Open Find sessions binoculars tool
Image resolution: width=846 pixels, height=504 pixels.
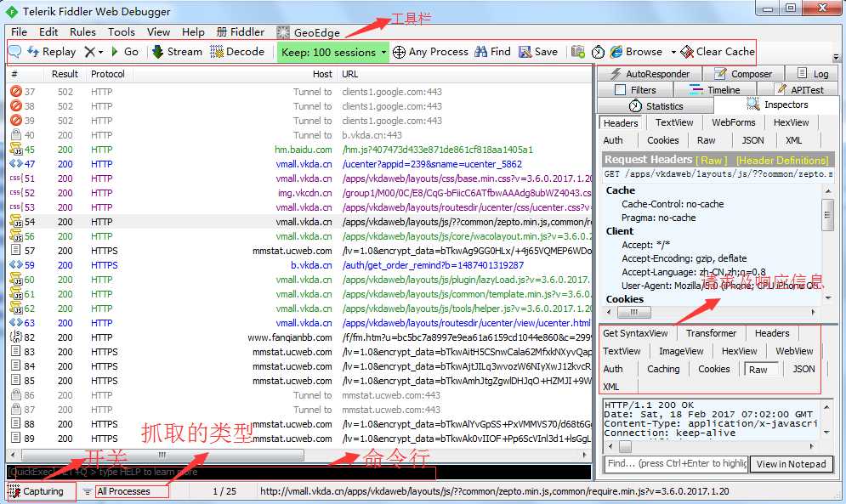pyautogui.click(x=492, y=52)
